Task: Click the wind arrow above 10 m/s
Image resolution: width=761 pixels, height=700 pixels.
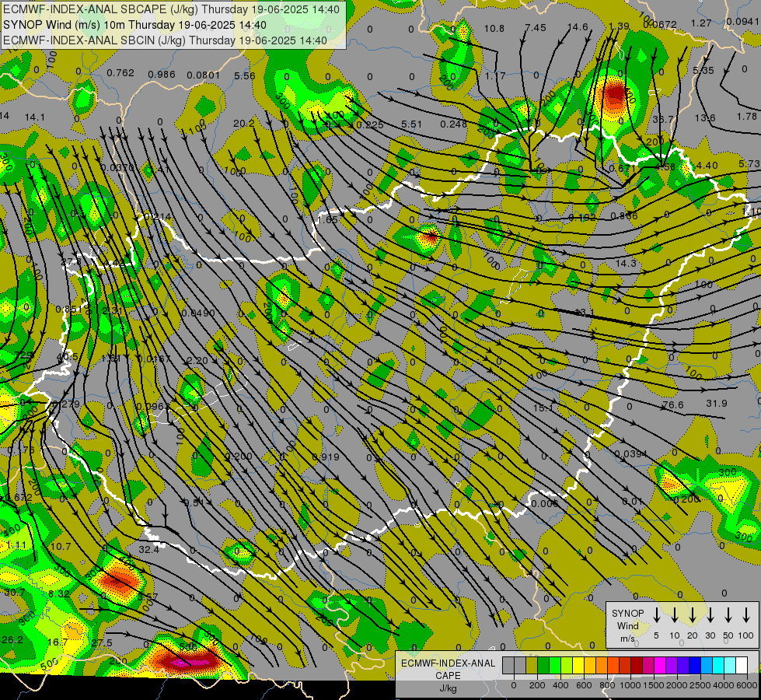Action: 674,615
